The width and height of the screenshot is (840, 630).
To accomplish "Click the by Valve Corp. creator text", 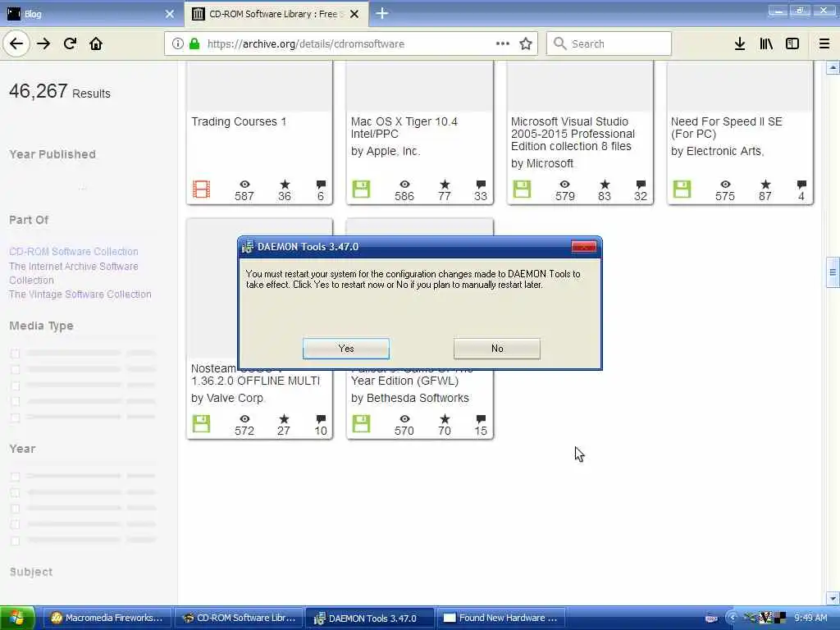I will click(228, 399).
